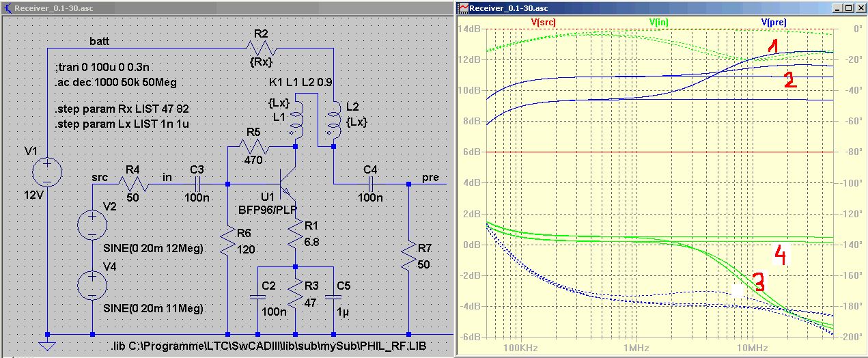
Task: Click the .lib PHIL_RF.LIB directive text
Action: tap(268, 346)
